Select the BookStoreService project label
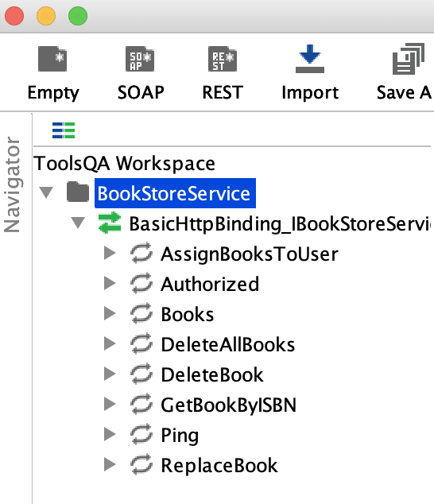 175,193
